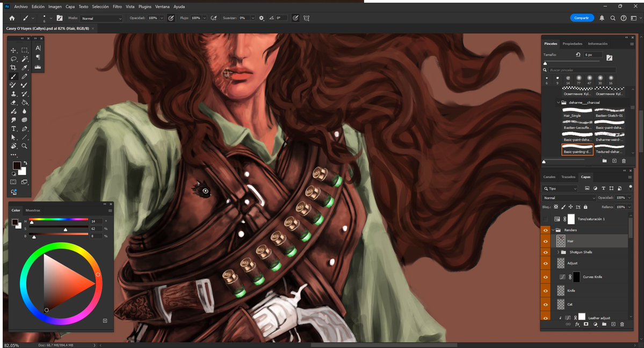Collapse the Renders group
This screenshot has height=348, width=644.
pos(553,230)
